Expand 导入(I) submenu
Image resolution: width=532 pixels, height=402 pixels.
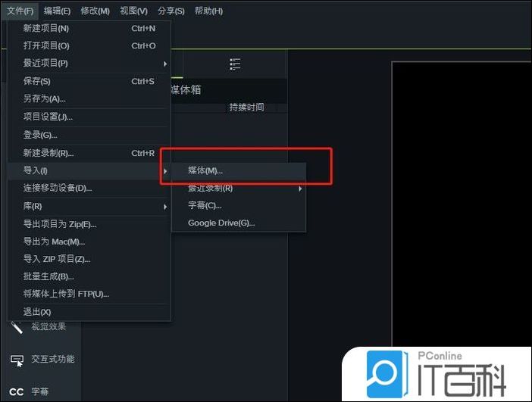coord(89,170)
